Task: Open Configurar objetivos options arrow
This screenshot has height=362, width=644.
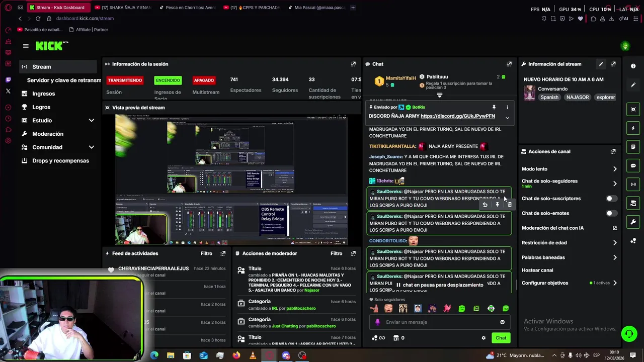Action: click(615, 283)
